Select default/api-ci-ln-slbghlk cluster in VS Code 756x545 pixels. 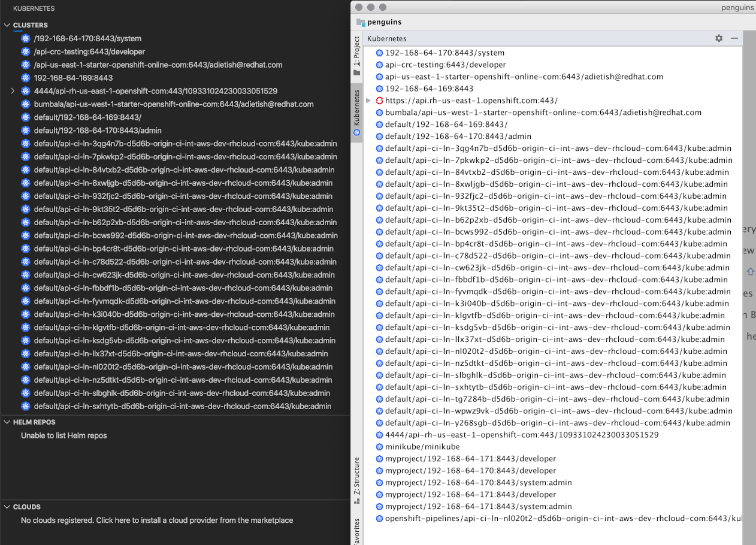(182, 393)
